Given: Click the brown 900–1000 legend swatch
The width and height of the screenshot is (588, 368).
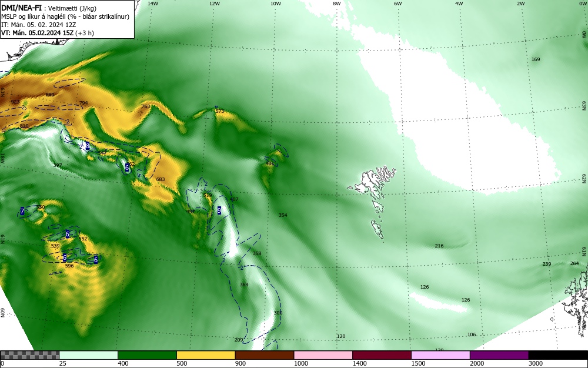Looking at the screenshot, I should (265, 355).
